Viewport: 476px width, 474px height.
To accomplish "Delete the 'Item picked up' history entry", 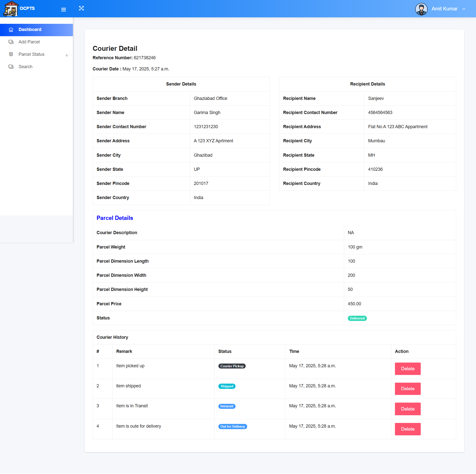I will [408, 369].
